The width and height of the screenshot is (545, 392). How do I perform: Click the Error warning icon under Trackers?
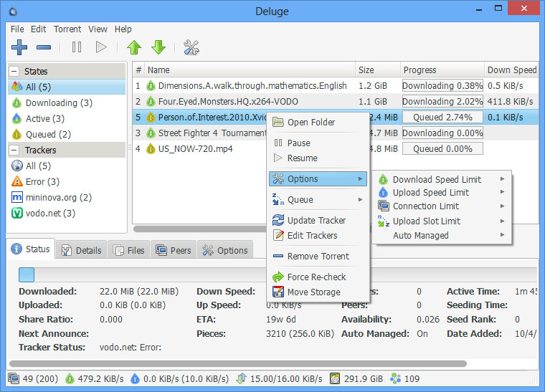click(17, 181)
